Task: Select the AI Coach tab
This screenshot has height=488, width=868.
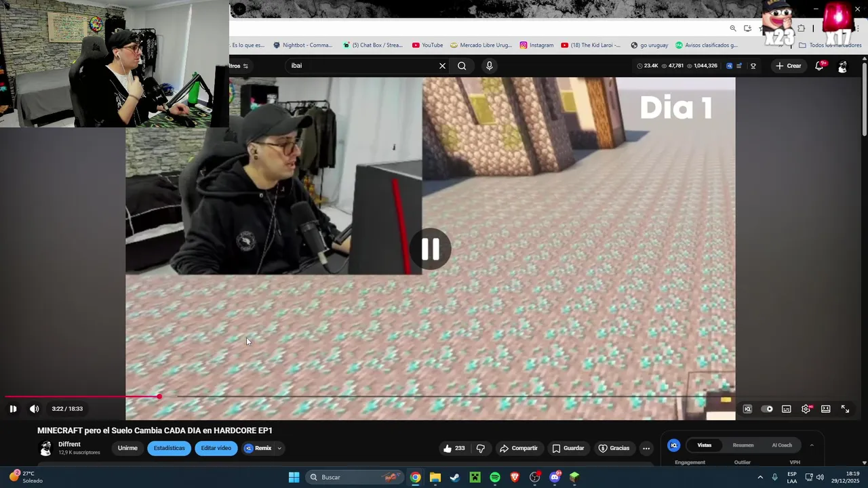Action: pos(782,445)
